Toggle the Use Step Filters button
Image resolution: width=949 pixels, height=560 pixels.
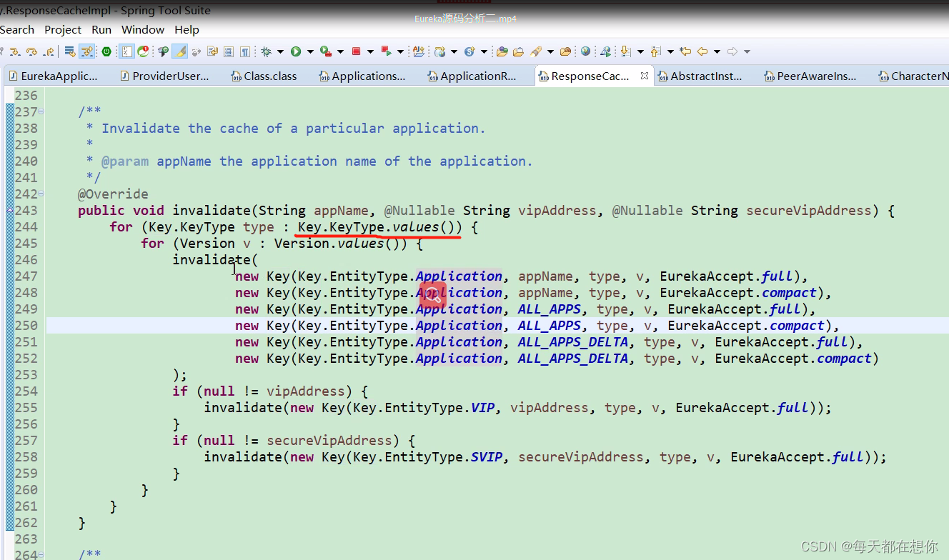point(86,51)
